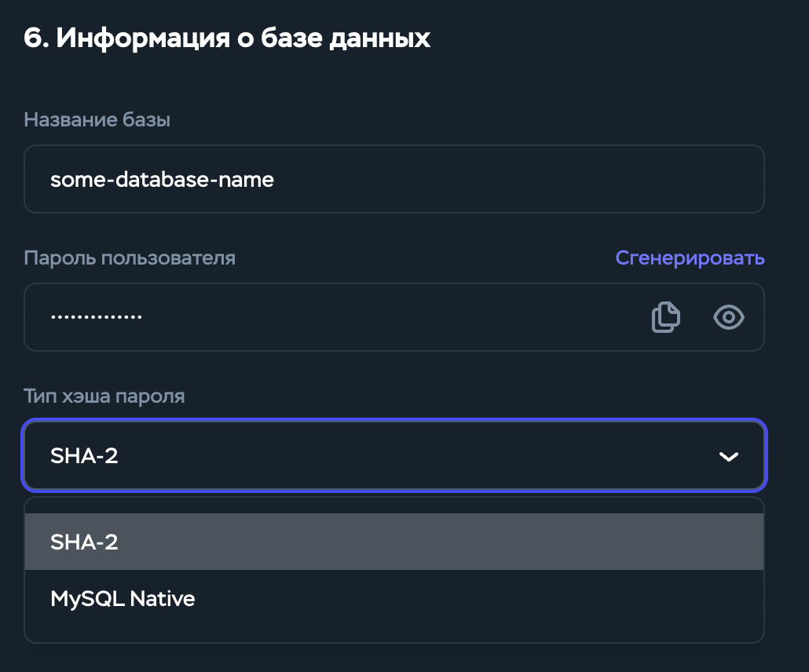Image resolution: width=809 pixels, height=672 pixels.
Task: Click the Сгенерировать link
Action: coord(690,258)
